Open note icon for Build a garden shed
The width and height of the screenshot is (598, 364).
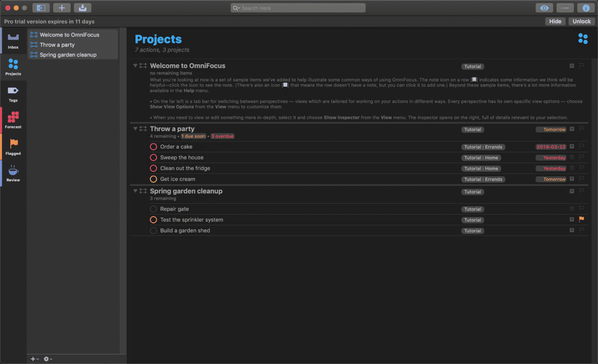pos(572,230)
